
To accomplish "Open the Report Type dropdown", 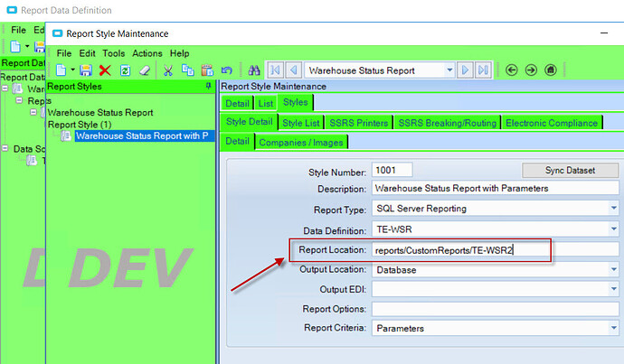I will coord(613,209).
